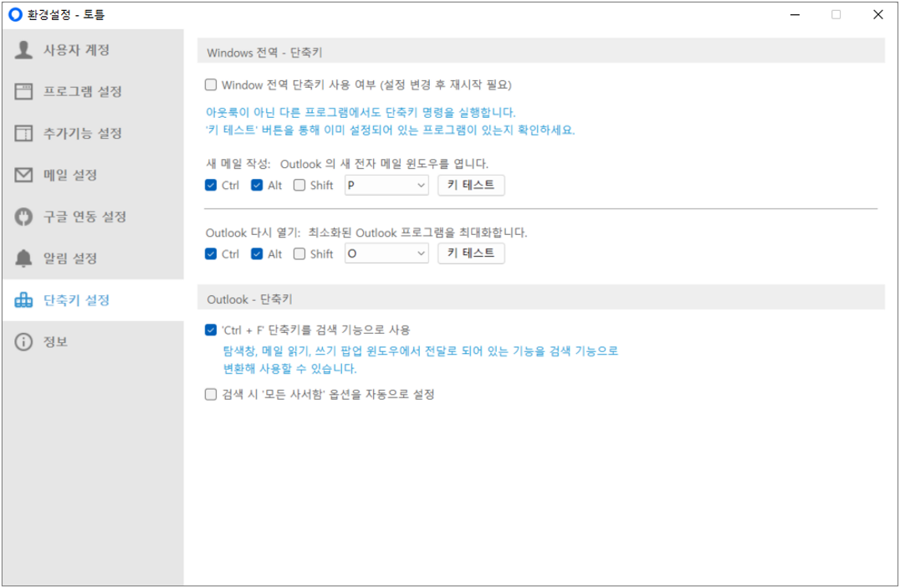Check Shift for 새 메일 작성 shortcut

tap(299, 185)
